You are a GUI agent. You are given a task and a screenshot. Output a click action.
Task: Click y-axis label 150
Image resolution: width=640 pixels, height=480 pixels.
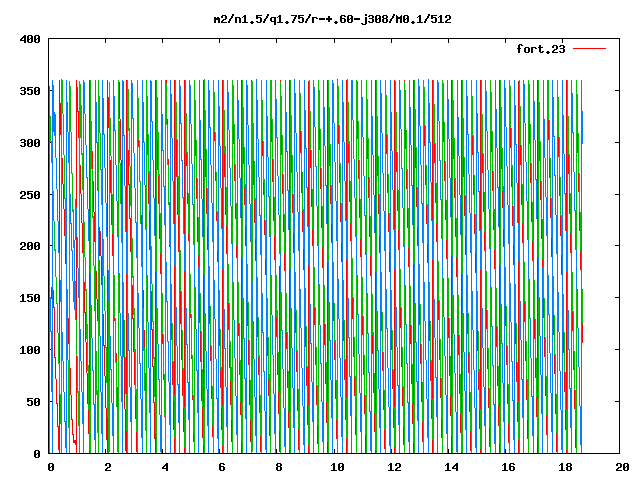(x=30, y=298)
